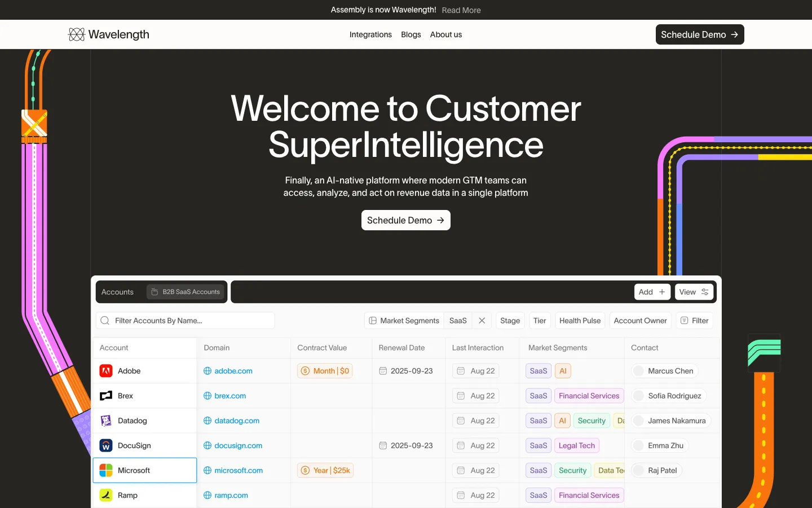Open the Filter options button

click(695, 321)
